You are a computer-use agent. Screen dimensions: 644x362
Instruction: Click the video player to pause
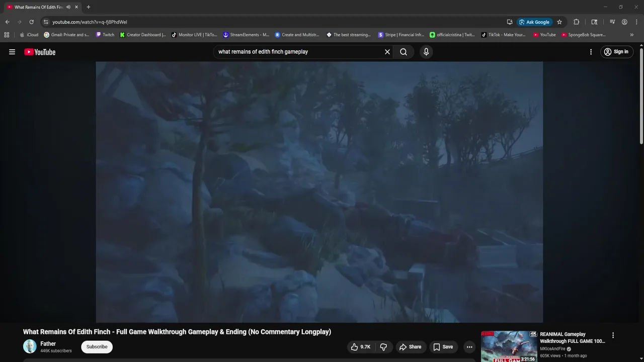(x=319, y=192)
